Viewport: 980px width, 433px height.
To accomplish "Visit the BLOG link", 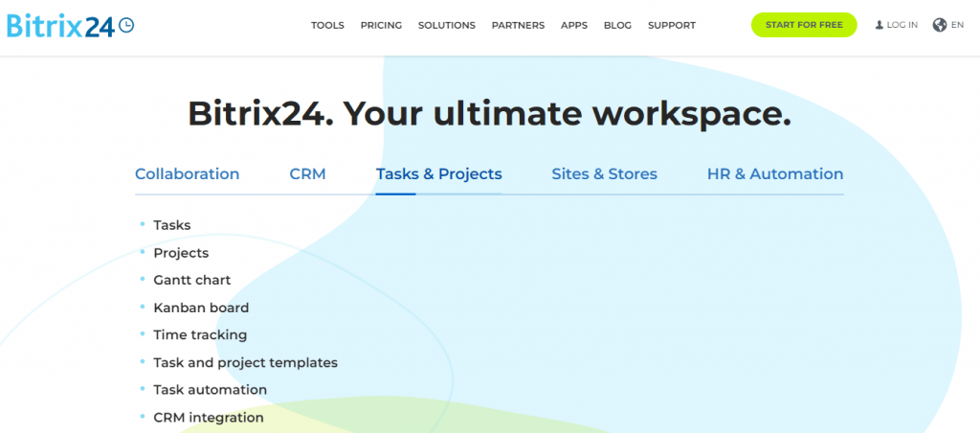I will point(617,26).
